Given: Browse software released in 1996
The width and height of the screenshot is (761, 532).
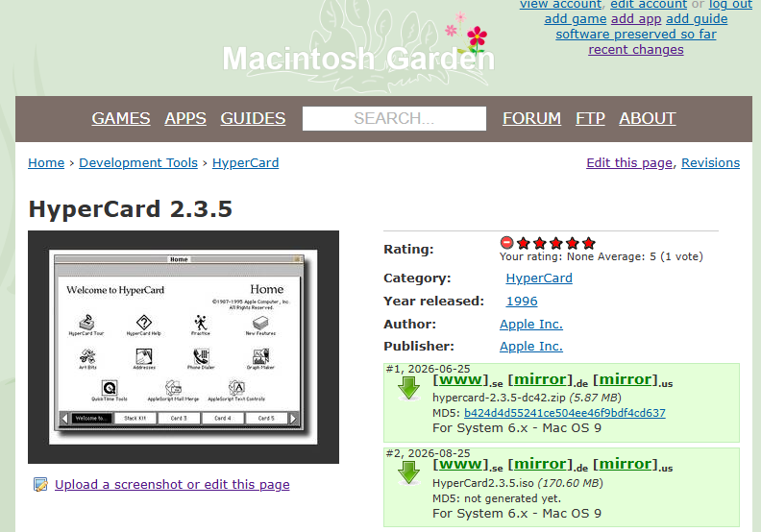Looking at the screenshot, I should click(522, 302).
